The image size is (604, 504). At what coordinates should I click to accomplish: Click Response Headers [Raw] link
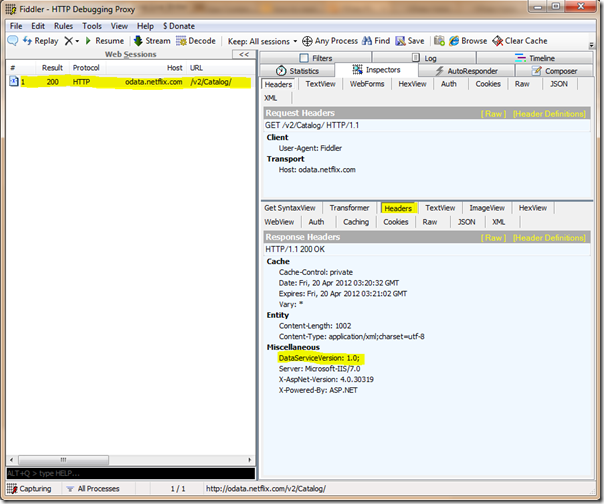493,238
